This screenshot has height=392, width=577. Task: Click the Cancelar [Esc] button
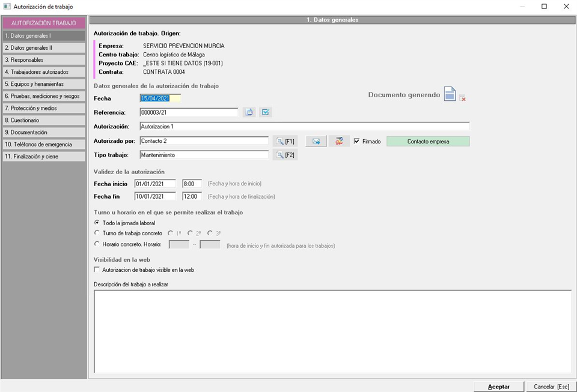point(551,387)
